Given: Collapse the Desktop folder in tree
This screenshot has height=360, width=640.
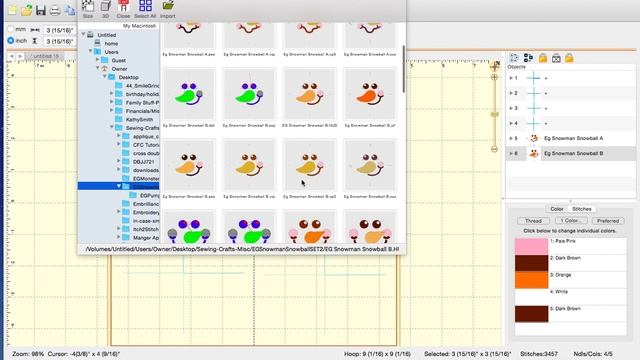Looking at the screenshot, I should coord(104,77).
